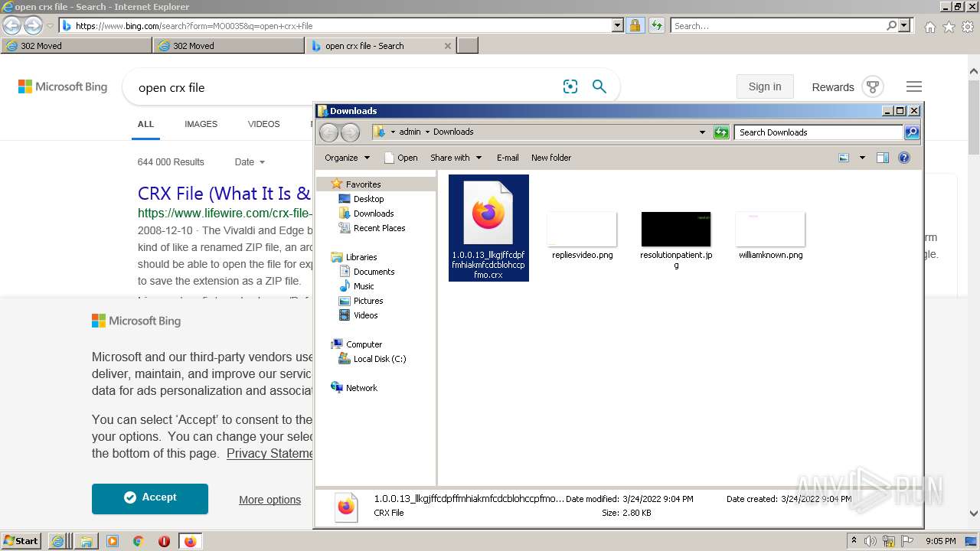The image size is (980, 551).
Task: Go back in the Downloads Explorer window
Action: click(x=328, y=132)
